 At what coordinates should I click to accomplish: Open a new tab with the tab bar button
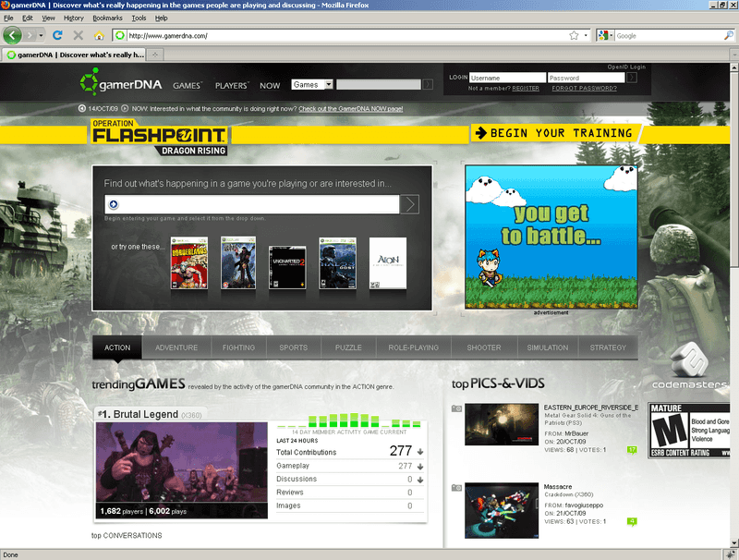point(156,55)
